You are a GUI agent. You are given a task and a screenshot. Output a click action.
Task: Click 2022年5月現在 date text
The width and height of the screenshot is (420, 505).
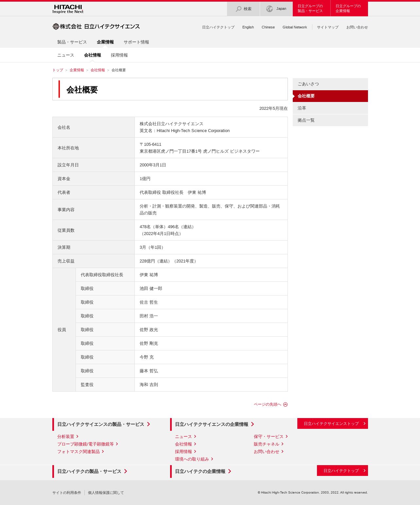(273, 109)
